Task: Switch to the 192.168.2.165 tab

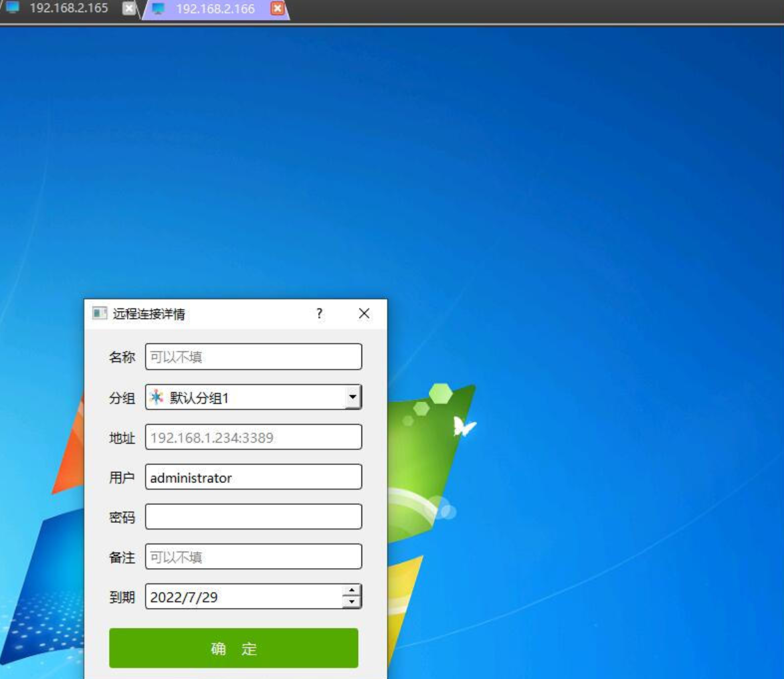Action: click(x=68, y=9)
